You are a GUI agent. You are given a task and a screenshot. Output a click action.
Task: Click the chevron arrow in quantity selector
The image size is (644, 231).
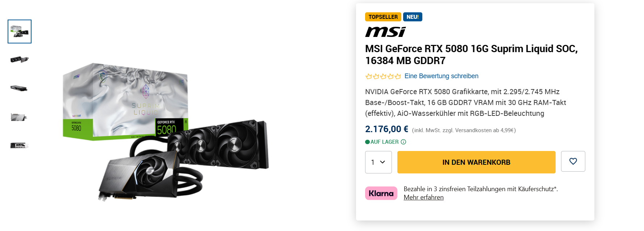pos(382,162)
